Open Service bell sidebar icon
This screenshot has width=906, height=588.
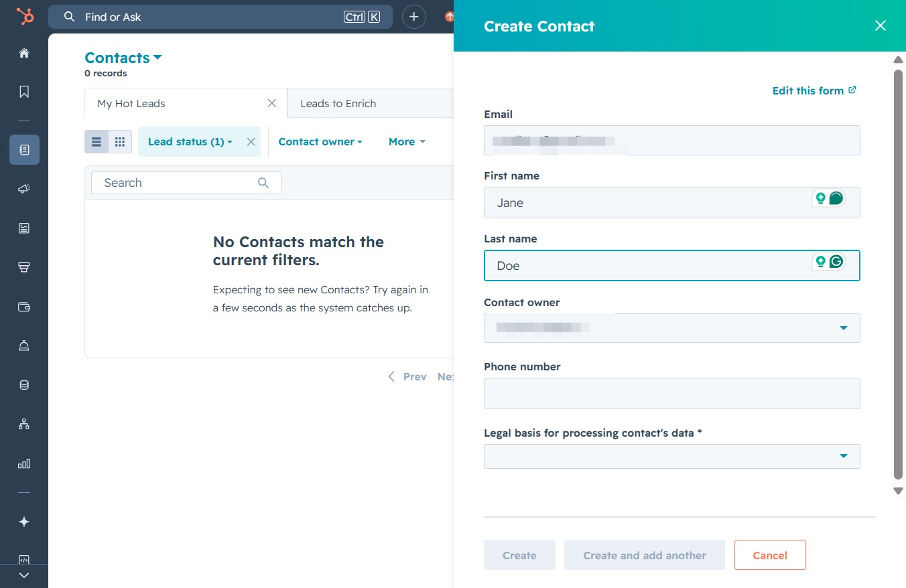pyautogui.click(x=24, y=346)
